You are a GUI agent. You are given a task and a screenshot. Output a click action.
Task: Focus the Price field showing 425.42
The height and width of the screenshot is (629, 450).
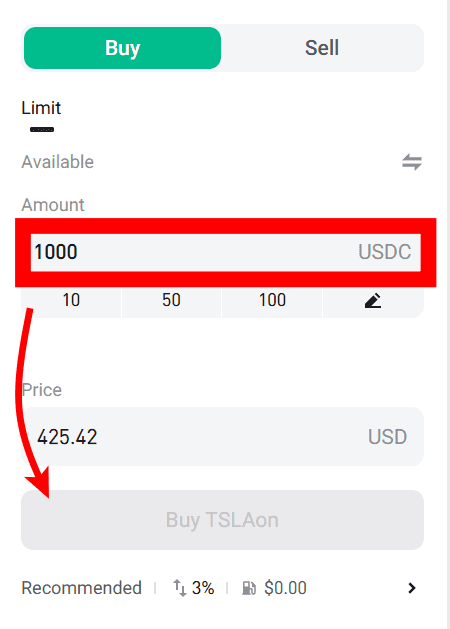(x=223, y=436)
